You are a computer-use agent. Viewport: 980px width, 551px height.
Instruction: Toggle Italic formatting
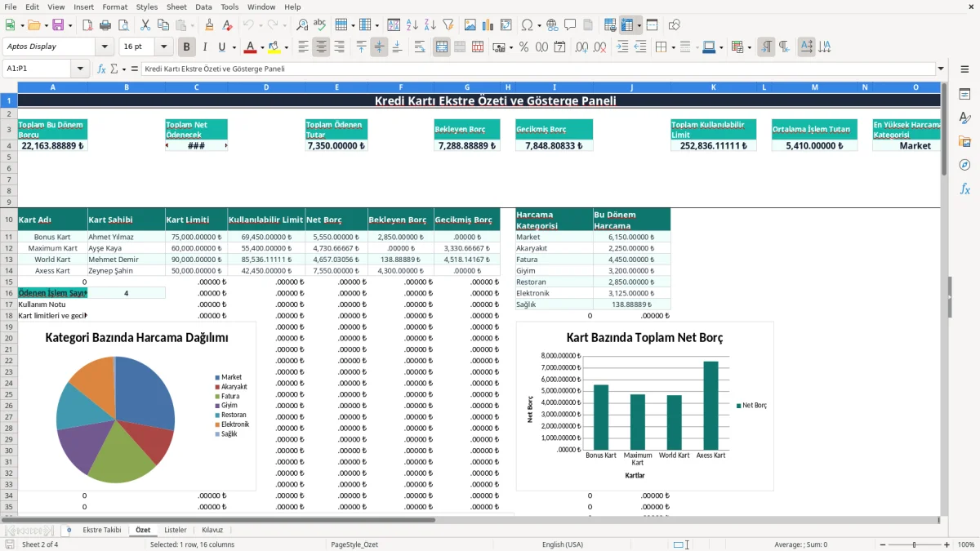click(204, 47)
